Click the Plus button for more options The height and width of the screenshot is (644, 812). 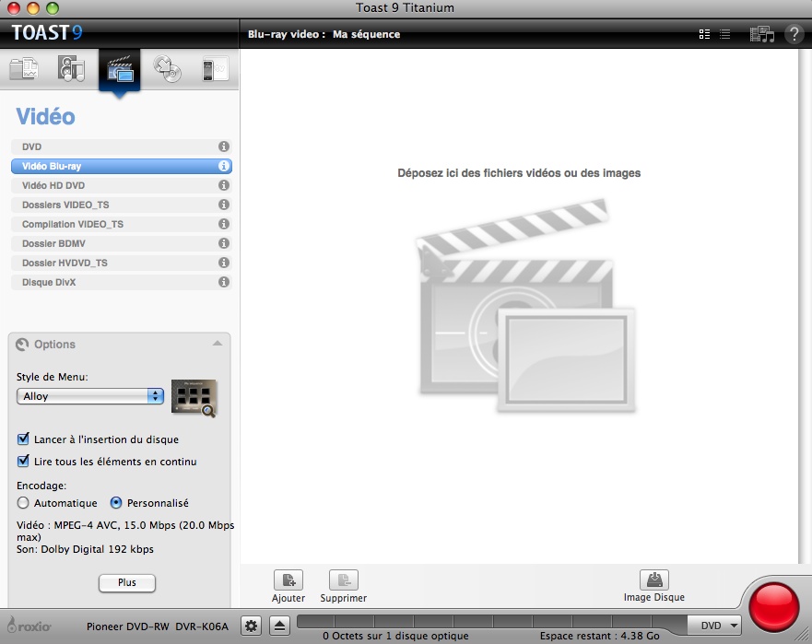click(x=127, y=582)
